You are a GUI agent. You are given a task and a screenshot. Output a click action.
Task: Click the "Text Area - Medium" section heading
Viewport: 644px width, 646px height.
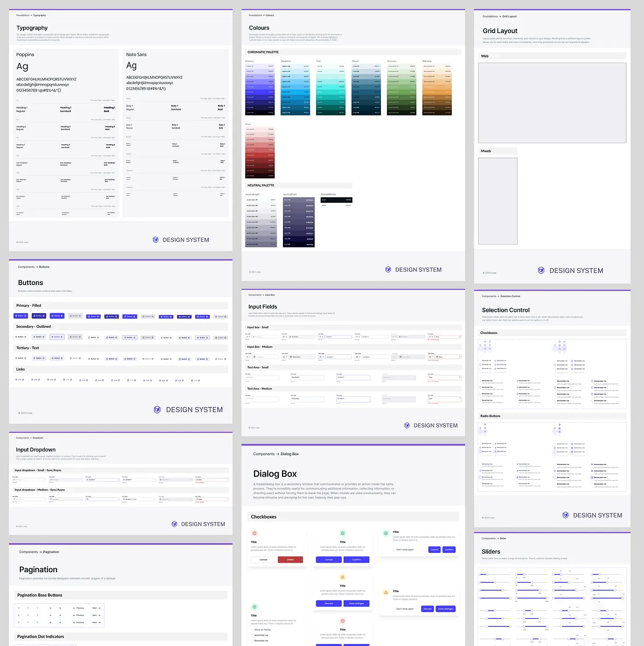coord(259,389)
